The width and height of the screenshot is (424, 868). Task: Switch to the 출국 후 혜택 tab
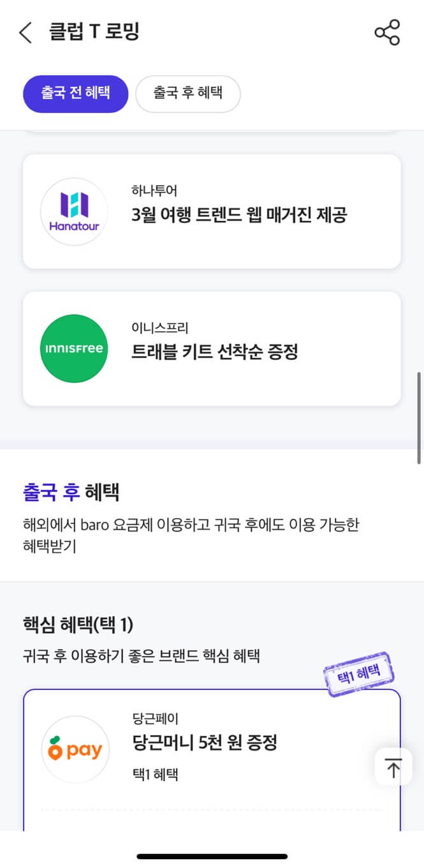click(187, 93)
